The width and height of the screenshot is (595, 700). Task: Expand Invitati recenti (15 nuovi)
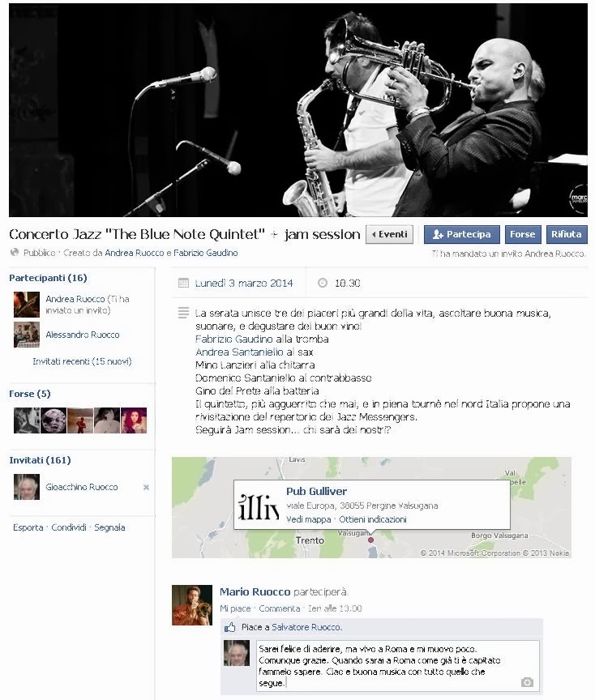click(82, 361)
